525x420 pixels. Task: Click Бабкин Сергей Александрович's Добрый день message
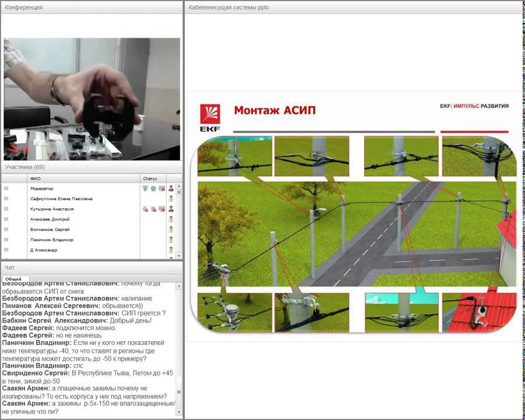(x=76, y=320)
